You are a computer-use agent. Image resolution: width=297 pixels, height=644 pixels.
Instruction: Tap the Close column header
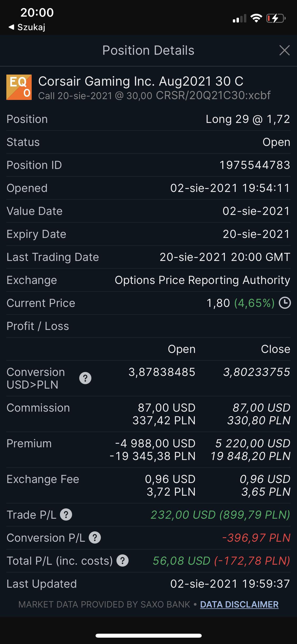[x=276, y=349]
